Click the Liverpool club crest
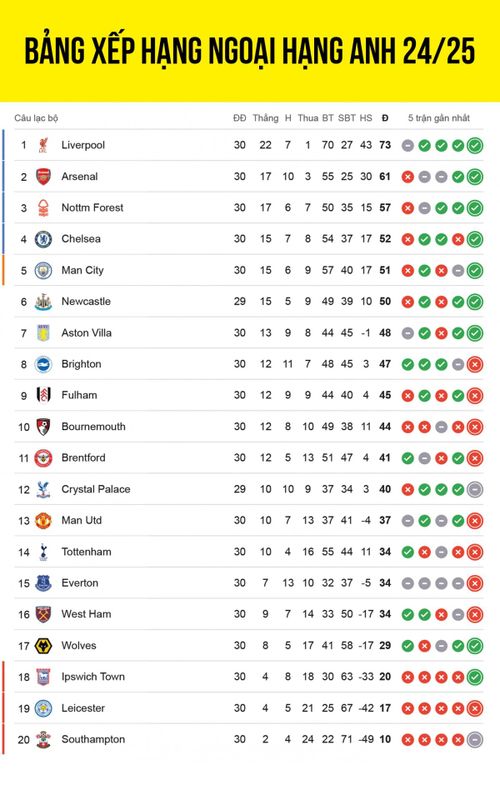The height and width of the screenshot is (805, 500). point(43,145)
